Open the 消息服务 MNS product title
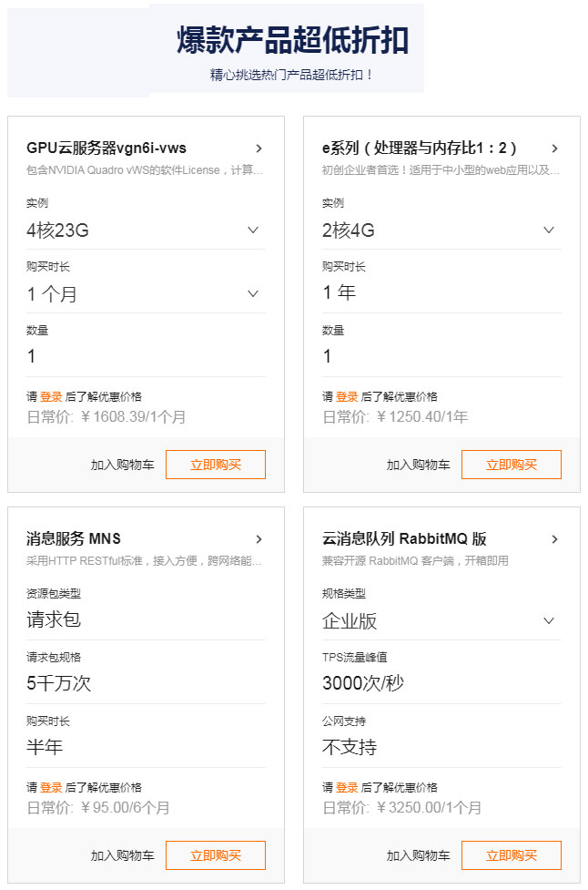Viewport: 588px width, 890px height. [74, 538]
